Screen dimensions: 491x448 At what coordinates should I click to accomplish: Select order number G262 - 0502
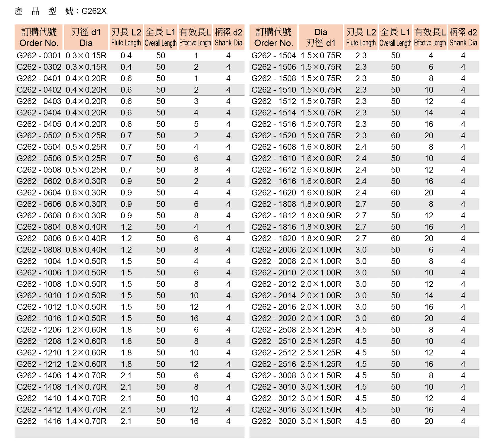coord(39,136)
